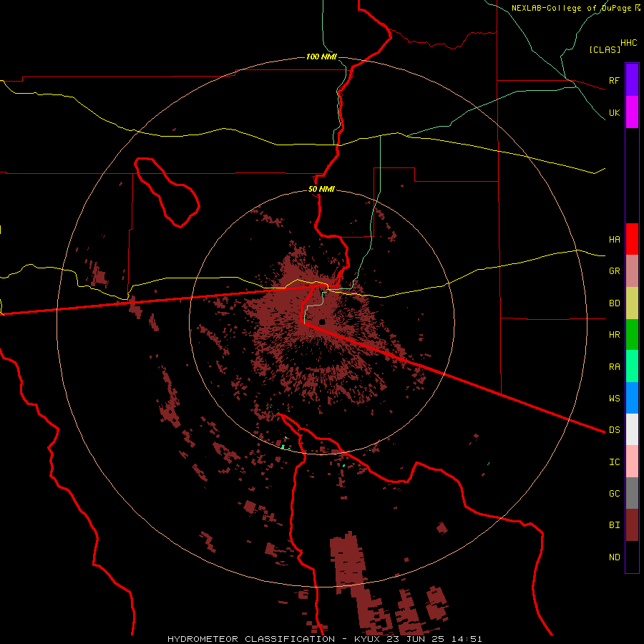The image size is (644, 644).
Task: Click the HR legend label
Action: [614, 335]
